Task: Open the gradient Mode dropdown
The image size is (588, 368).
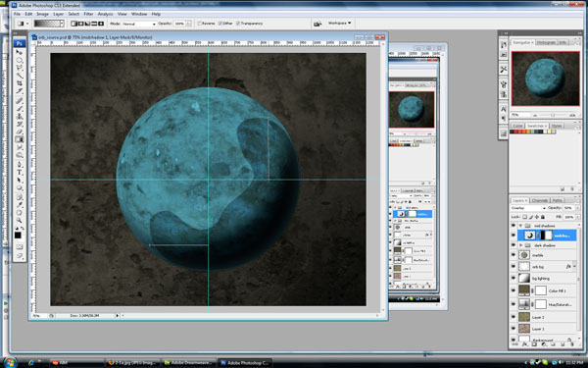Action: 138,24
